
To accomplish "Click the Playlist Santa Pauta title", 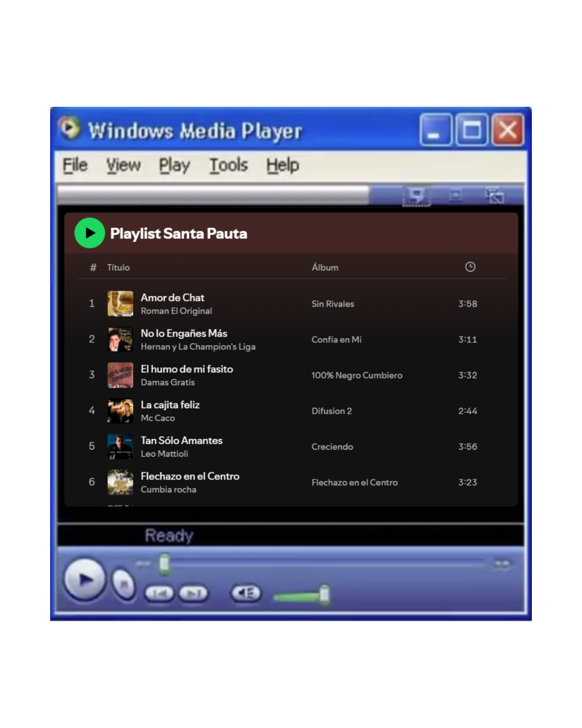I will pyautogui.click(x=178, y=233).
